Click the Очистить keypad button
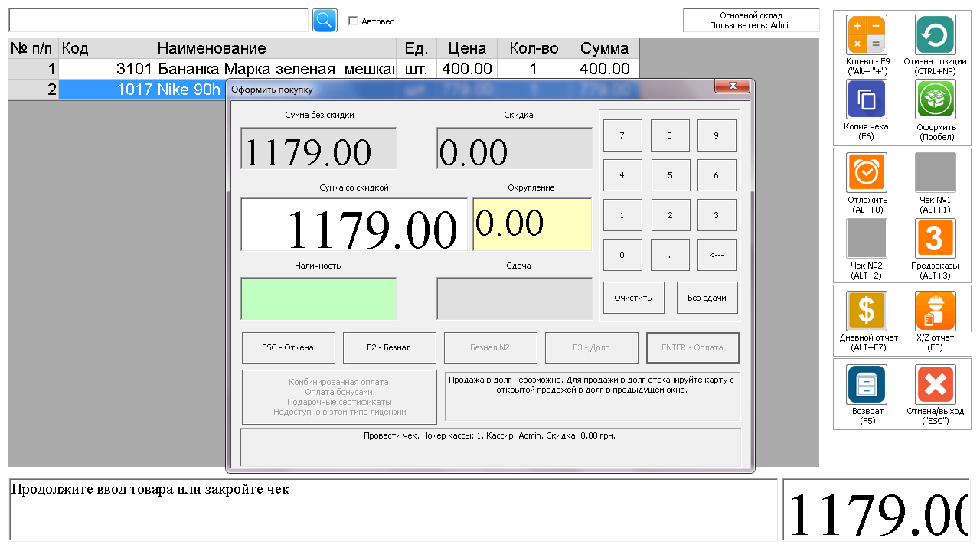This screenshot has width=980, height=551. click(632, 298)
